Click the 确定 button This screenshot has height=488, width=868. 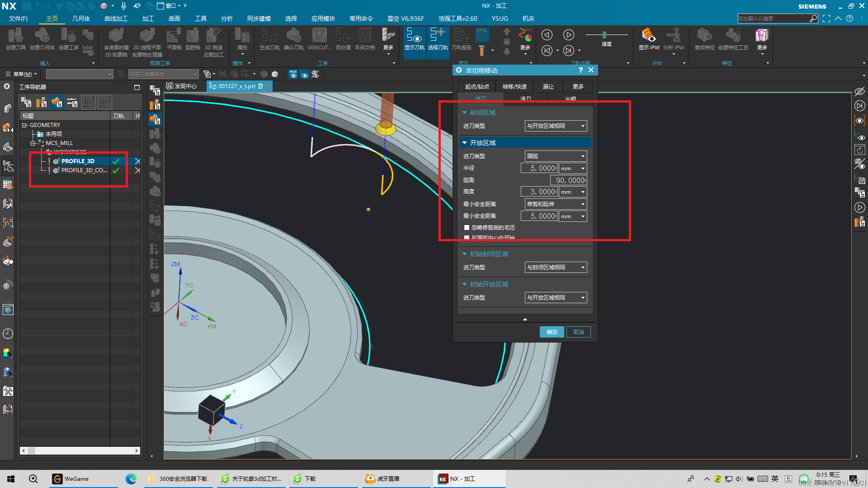click(552, 332)
